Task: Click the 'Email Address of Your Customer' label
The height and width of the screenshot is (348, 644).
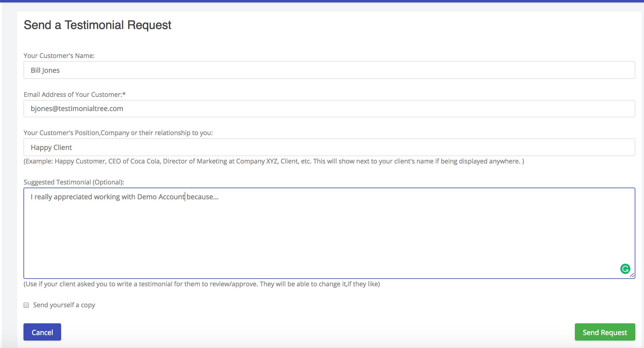Action: pyautogui.click(x=74, y=94)
